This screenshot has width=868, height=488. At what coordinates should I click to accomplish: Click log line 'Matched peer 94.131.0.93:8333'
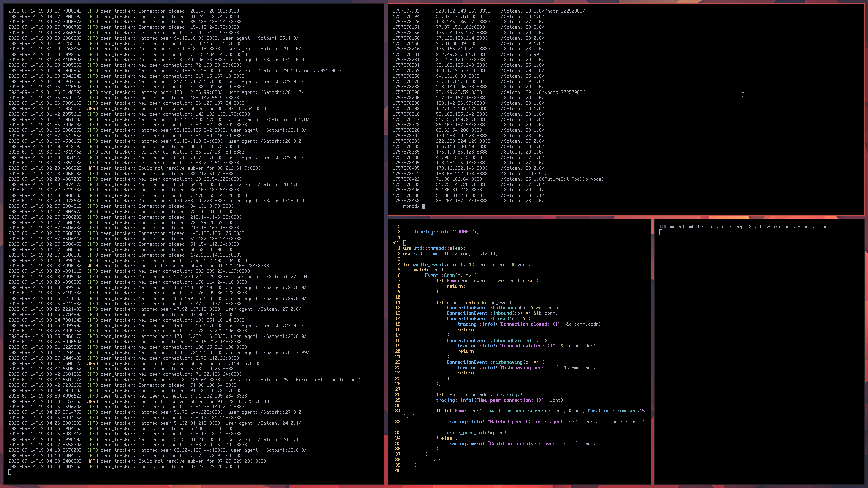pos(153,38)
